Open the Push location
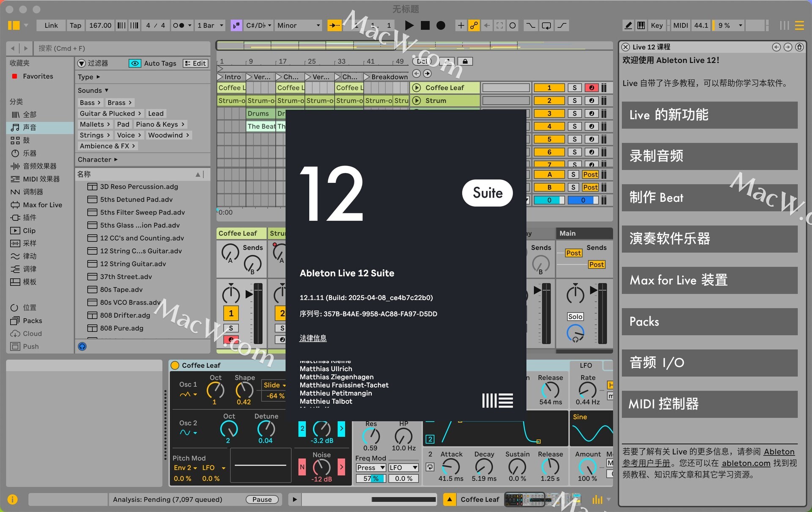Screen dimensions: 812x512 tap(41, 347)
